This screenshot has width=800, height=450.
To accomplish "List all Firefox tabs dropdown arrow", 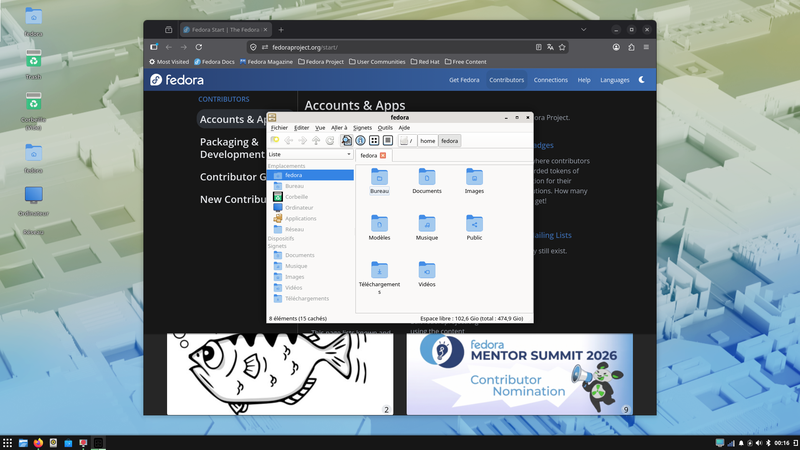I will click(583, 30).
